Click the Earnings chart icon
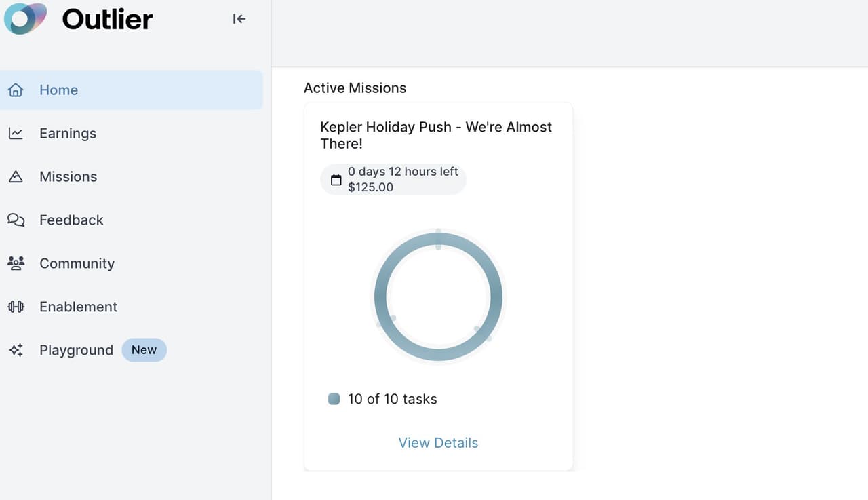 (16, 134)
